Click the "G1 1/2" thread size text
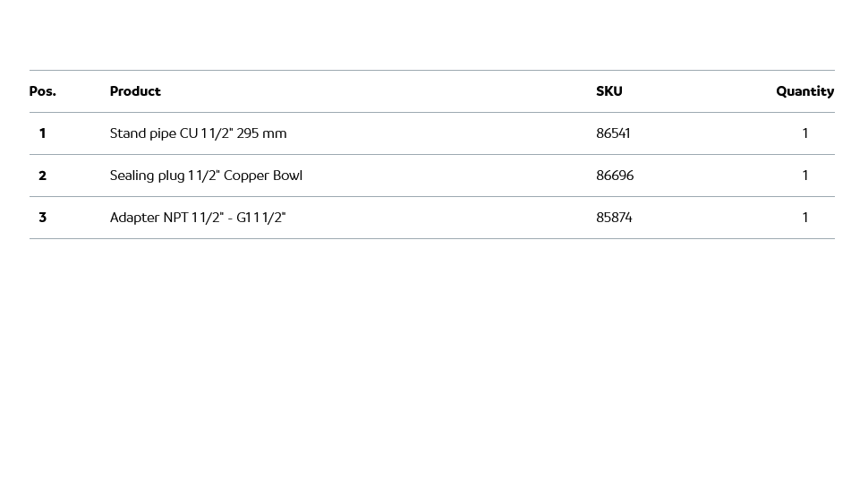Image resolution: width=868 pixels, height=489 pixels. (260, 218)
